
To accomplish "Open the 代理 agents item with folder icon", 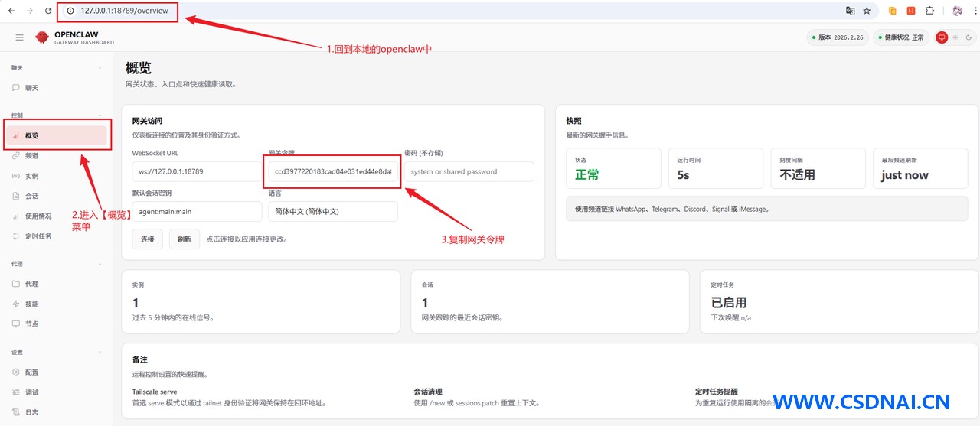I will click(x=57, y=284).
